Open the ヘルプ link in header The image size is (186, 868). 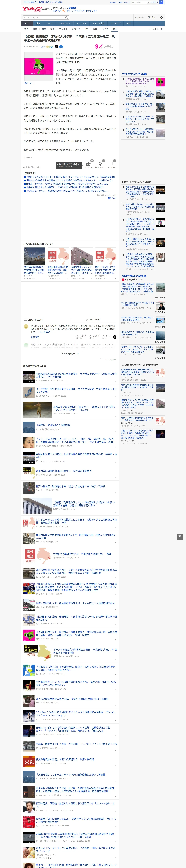[x=127, y=2]
